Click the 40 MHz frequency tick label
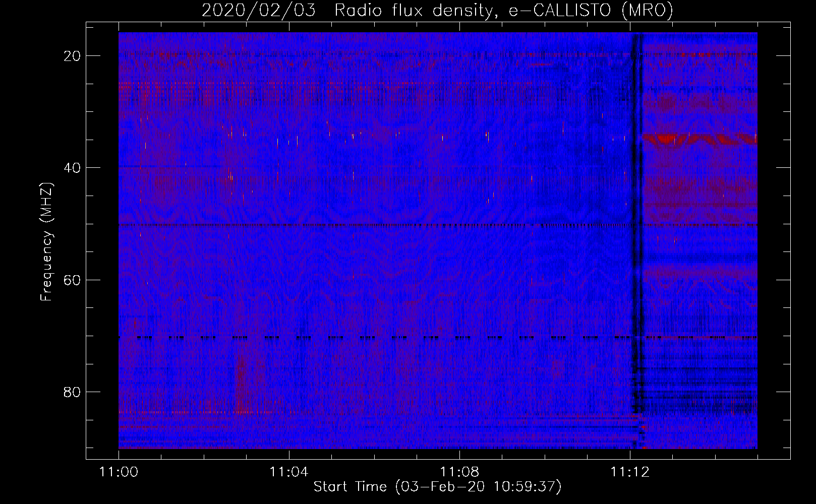The width and height of the screenshot is (816, 504). tap(72, 168)
